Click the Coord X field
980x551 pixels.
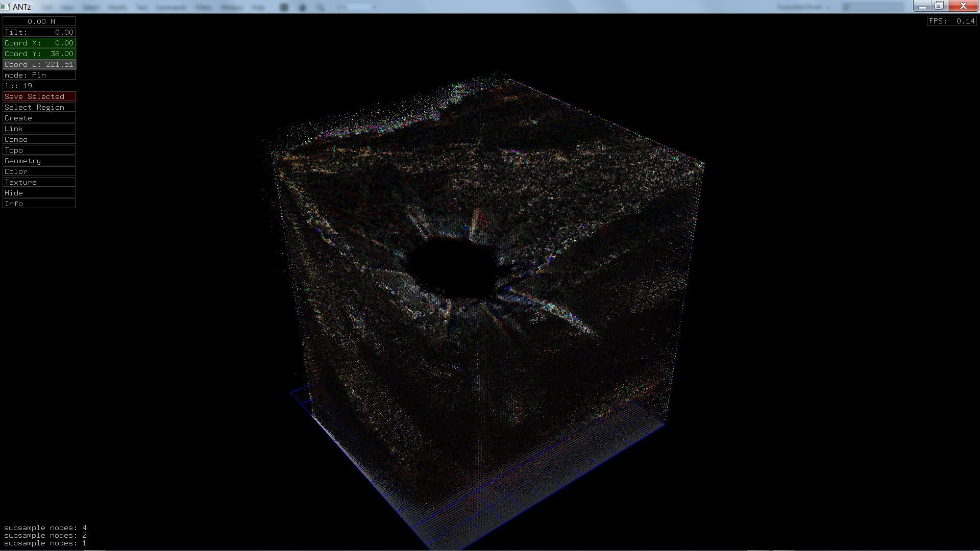[x=39, y=43]
